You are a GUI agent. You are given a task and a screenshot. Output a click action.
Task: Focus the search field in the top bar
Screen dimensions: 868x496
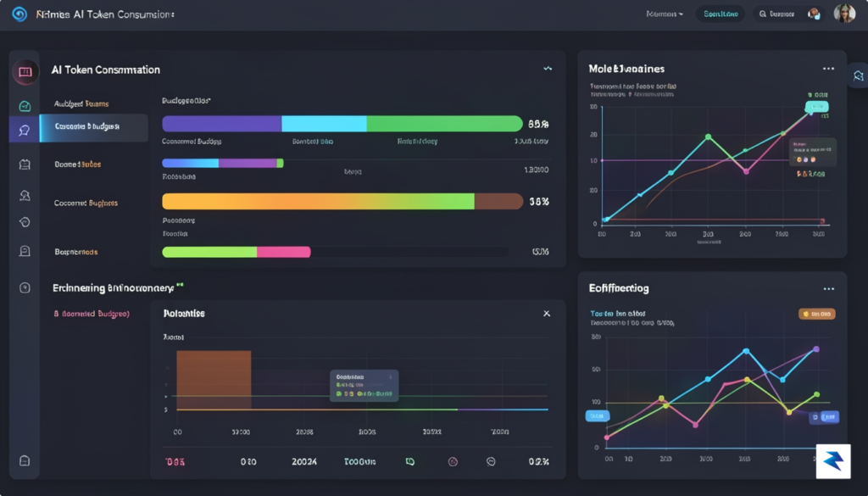click(787, 14)
